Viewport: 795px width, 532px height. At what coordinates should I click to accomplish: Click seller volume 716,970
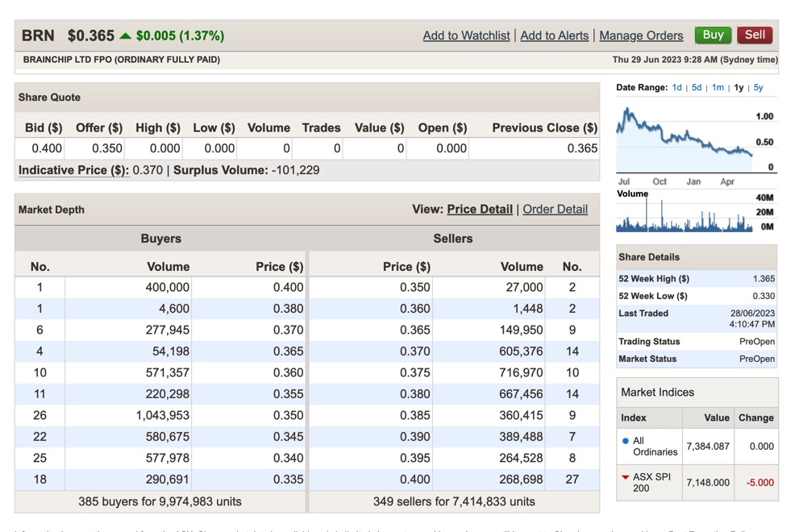coord(521,372)
